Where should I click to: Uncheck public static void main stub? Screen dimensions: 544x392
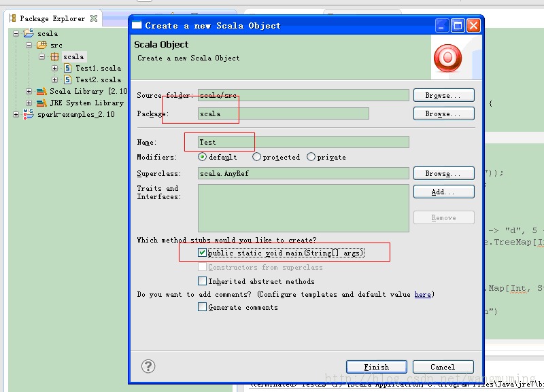[x=202, y=253]
